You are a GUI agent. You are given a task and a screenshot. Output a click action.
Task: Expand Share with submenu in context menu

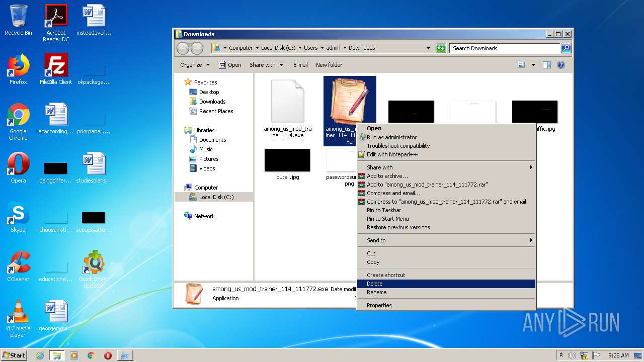pos(531,167)
